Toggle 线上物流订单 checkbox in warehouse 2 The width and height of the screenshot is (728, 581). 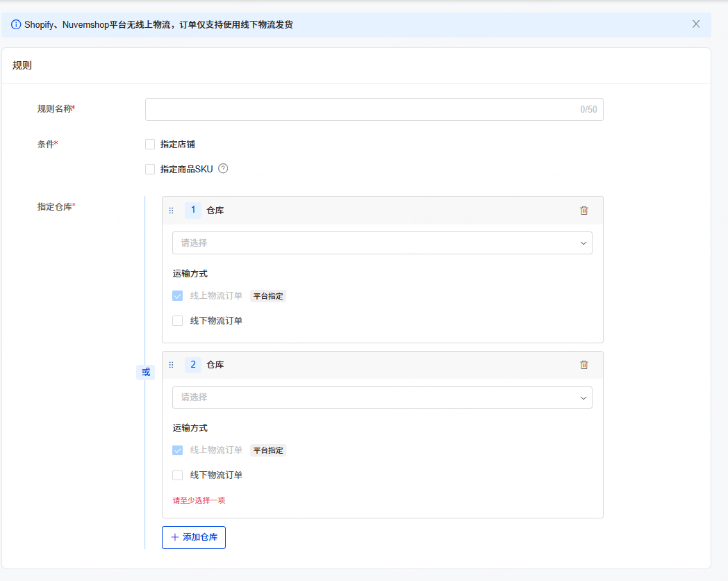pyautogui.click(x=177, y=450)
